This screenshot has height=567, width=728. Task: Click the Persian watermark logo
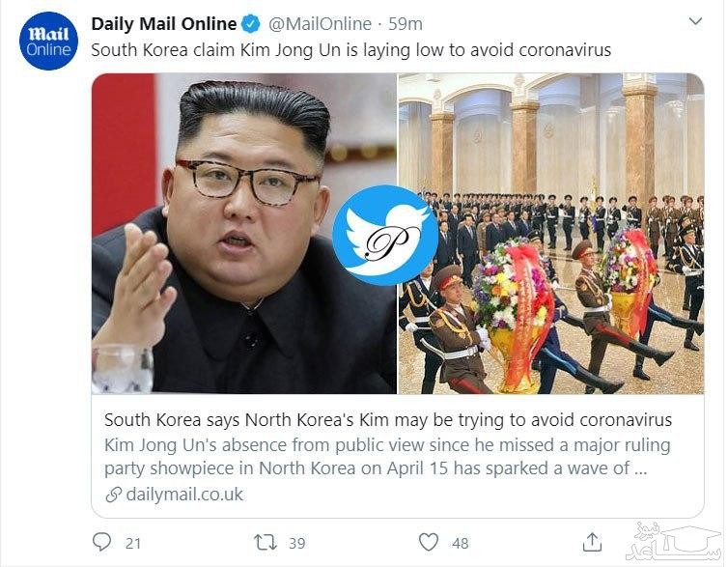pos(675,542)
